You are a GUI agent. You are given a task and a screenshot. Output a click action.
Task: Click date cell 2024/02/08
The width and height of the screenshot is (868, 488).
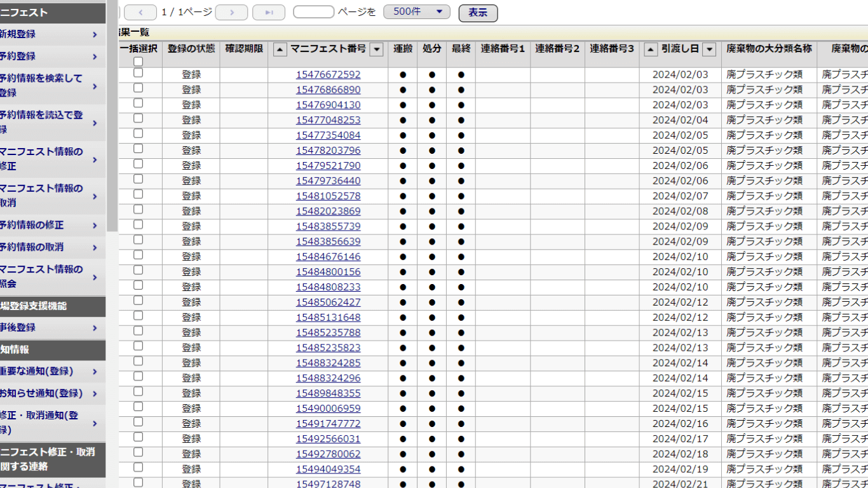[680, 211]
